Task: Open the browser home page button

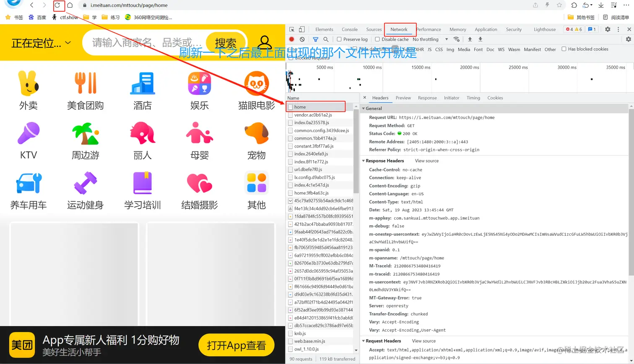Action: coord(70,5)
